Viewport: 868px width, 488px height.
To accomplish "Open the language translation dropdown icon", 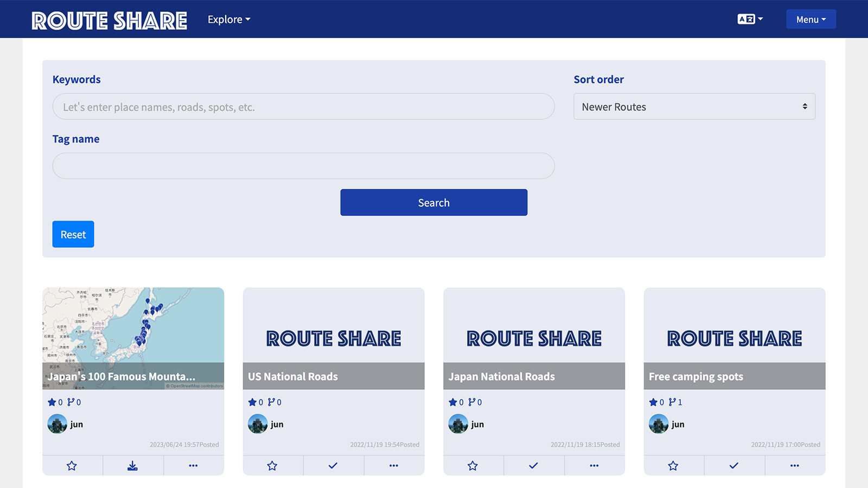I will [750, 19].
